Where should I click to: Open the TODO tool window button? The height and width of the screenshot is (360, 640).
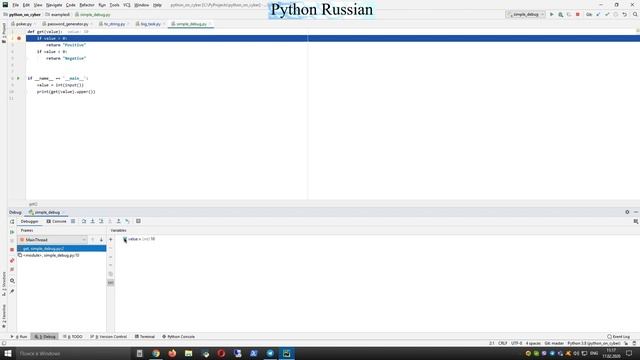tap(73, 337)
